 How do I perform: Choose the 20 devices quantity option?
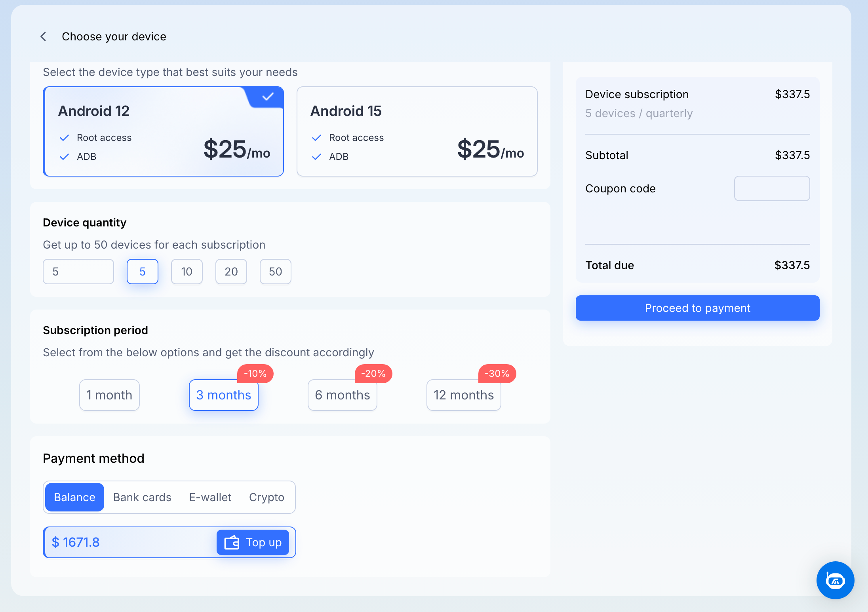(231, 272)
